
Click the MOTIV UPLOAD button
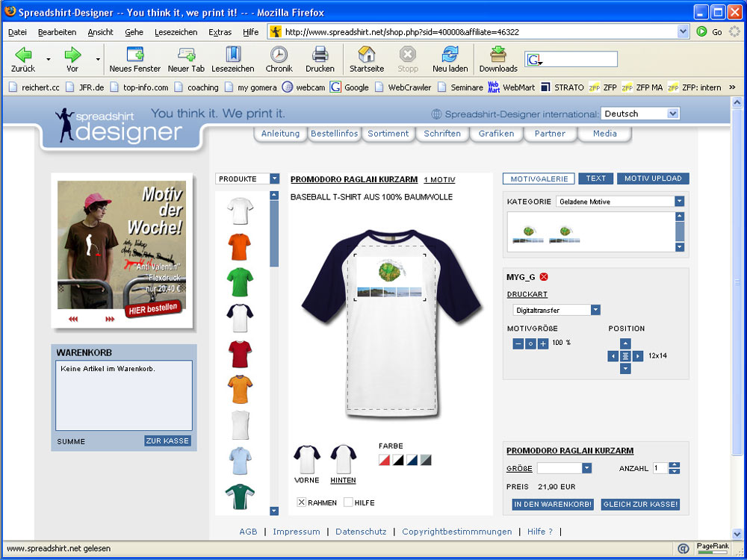[x=653, y=178]
